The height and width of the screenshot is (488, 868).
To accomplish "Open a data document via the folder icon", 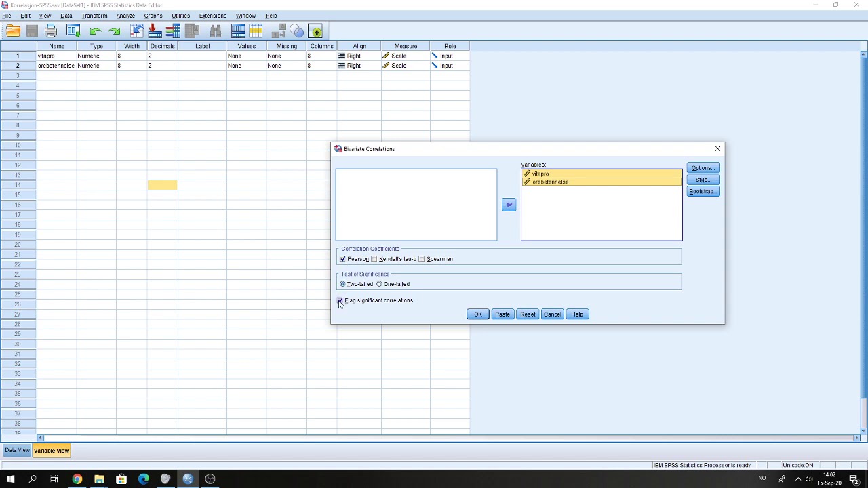I will click(13, 31).
